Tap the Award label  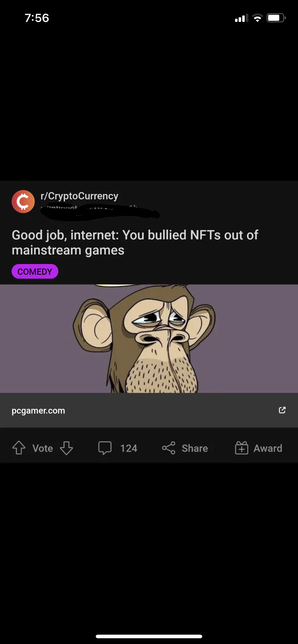pyautogui.click(x=268, y=448)
